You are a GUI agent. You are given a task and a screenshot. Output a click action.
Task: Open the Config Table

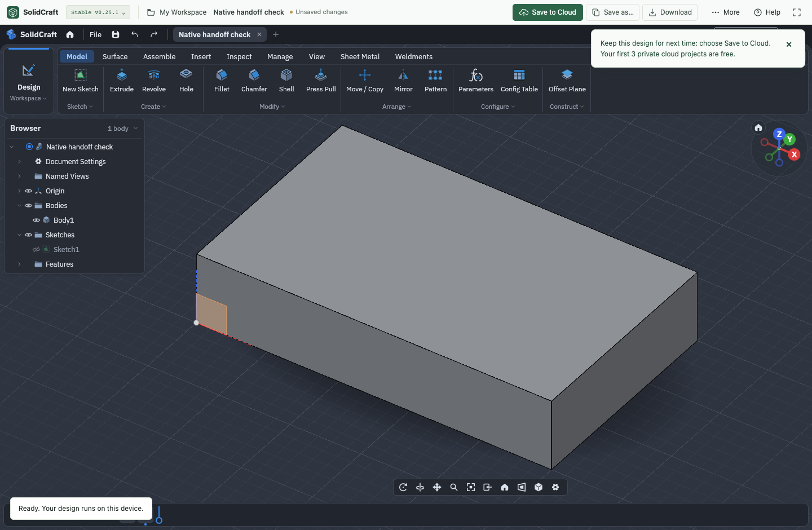(x=519, y=81)
